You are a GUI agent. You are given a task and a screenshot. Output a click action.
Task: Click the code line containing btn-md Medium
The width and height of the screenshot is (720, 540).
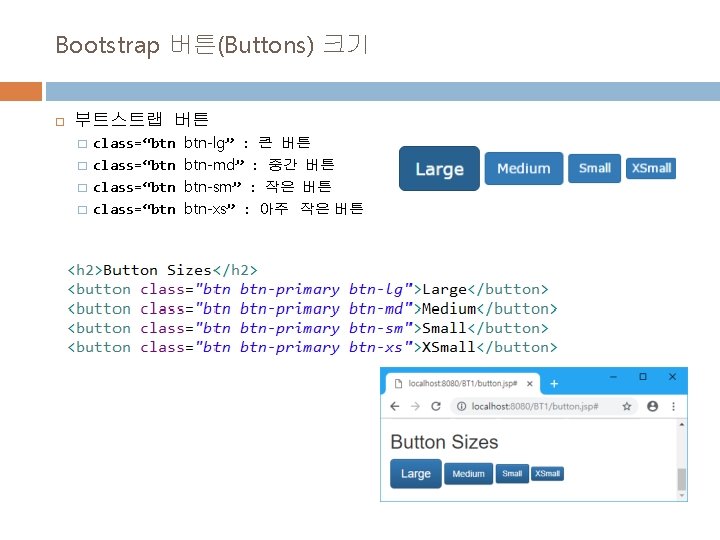312,309
